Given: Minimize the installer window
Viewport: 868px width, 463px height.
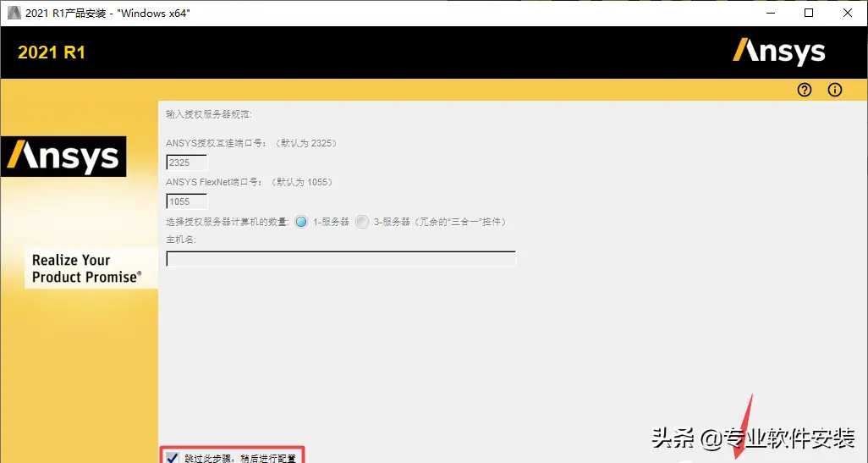Looking at the screenshot, I should (x=770, y=13).
